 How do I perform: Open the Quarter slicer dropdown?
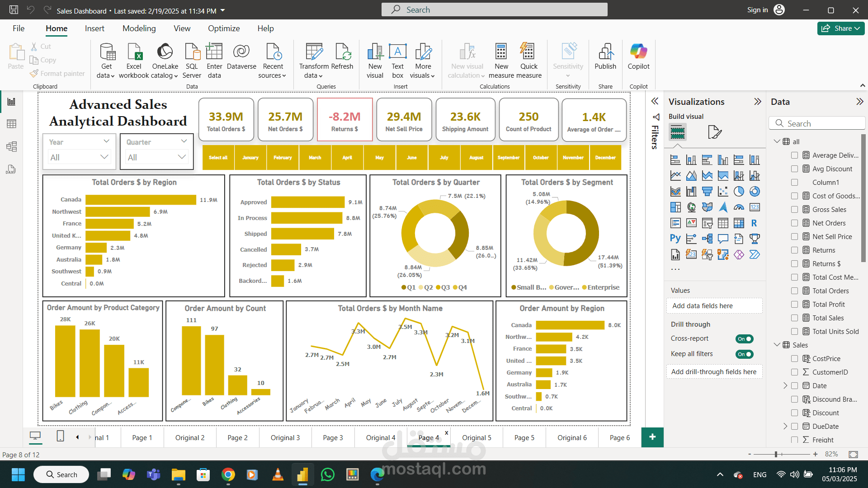[x=182, y=157]
